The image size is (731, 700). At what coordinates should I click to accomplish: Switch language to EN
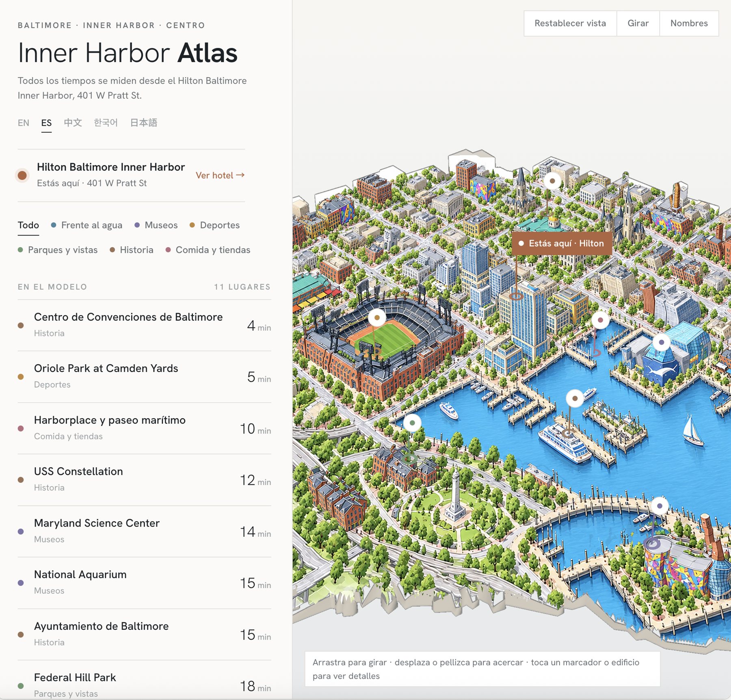24,123
